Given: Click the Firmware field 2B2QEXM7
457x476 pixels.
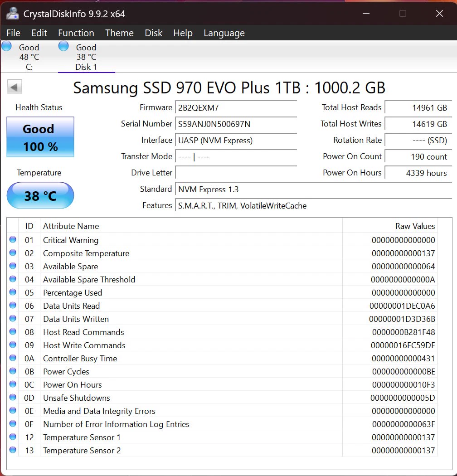Looking at the screenshot, I should (x=236, y=108).
